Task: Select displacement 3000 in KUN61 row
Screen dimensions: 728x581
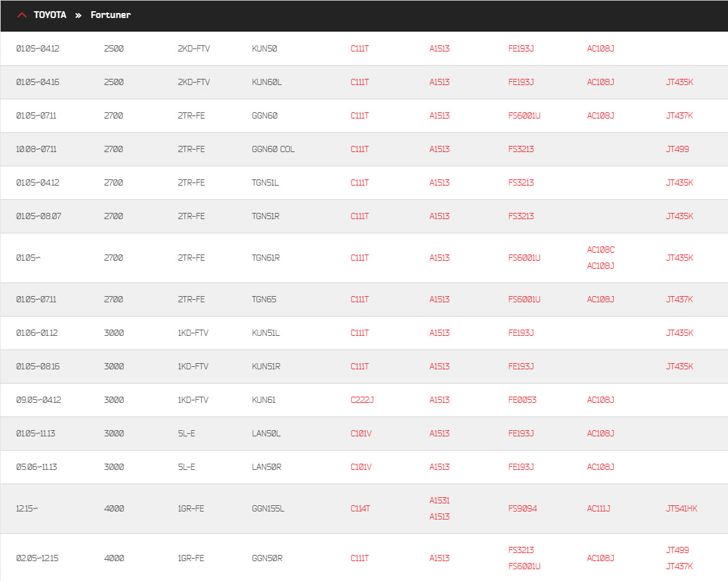Action: coord(114,400)
